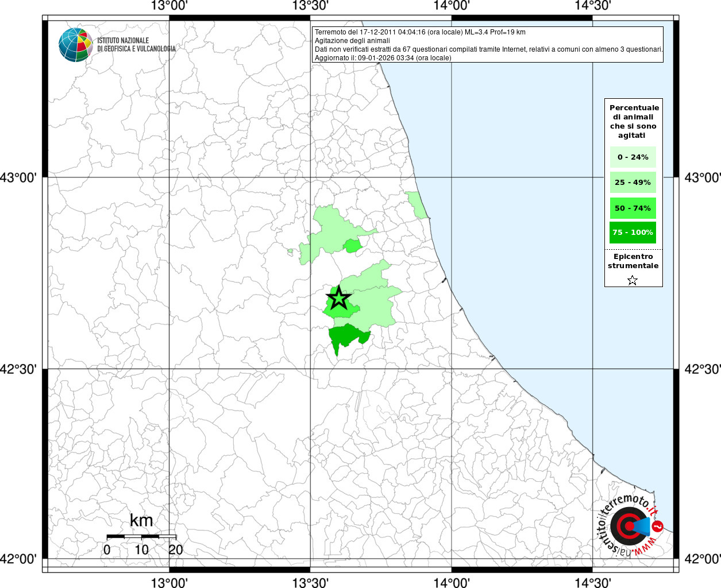
Task: Select the 0 - 24% legend swatch
Action: tap(633, 157)
